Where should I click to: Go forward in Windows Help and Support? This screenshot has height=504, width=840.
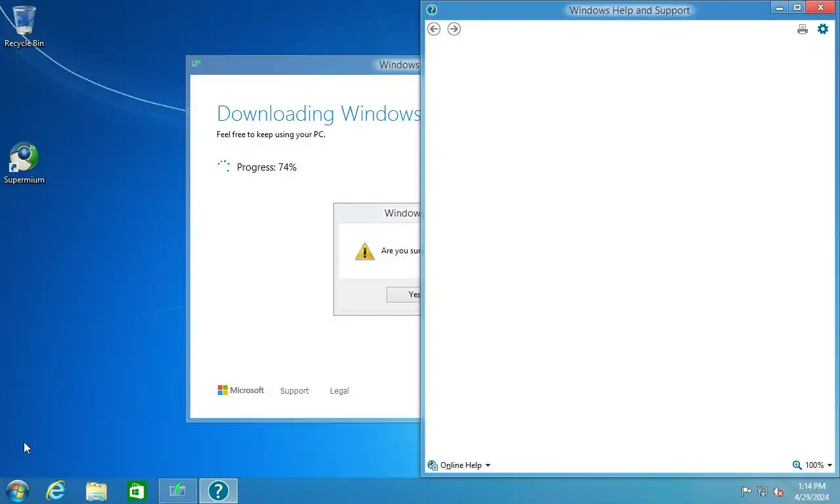[x=454, y=29]
